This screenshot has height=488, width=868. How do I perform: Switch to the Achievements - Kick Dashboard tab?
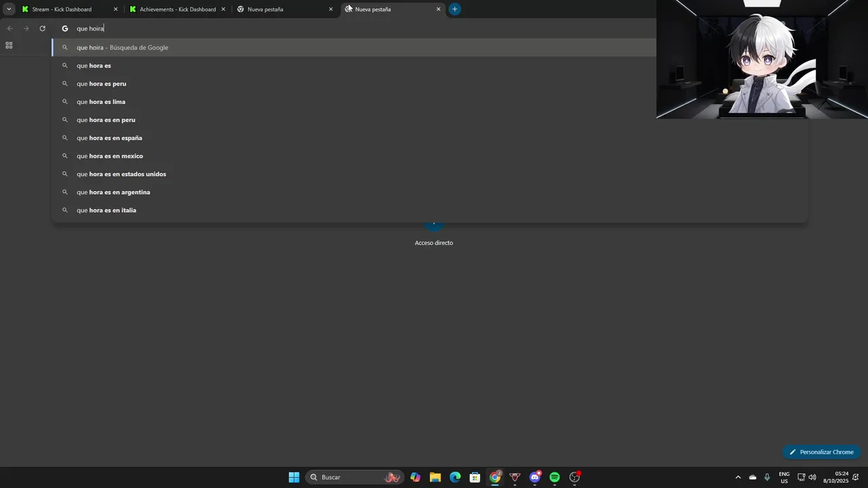click(177, 9)
